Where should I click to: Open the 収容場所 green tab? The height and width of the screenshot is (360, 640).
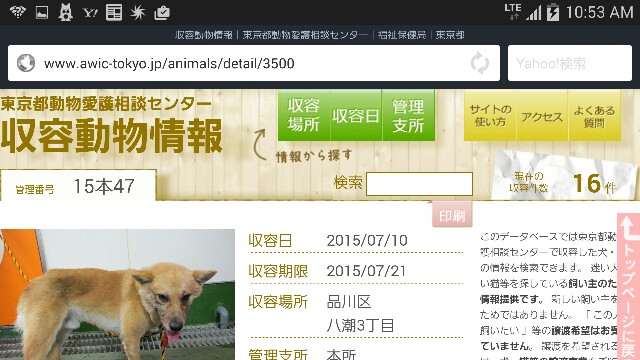click(304, 116)
